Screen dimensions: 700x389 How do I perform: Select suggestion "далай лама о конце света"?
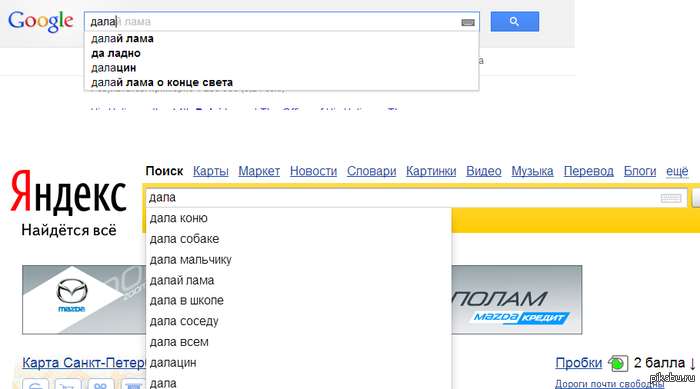tap(281, 83)
